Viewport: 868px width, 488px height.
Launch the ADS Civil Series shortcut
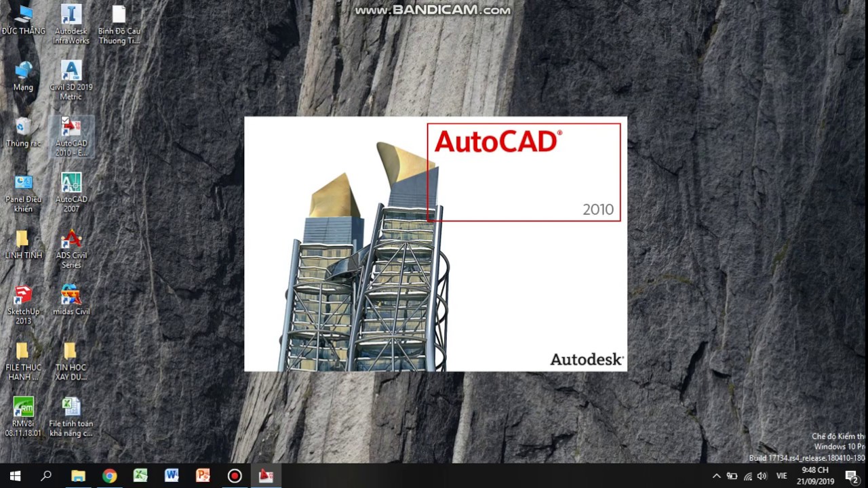click(x=71, y=249)
